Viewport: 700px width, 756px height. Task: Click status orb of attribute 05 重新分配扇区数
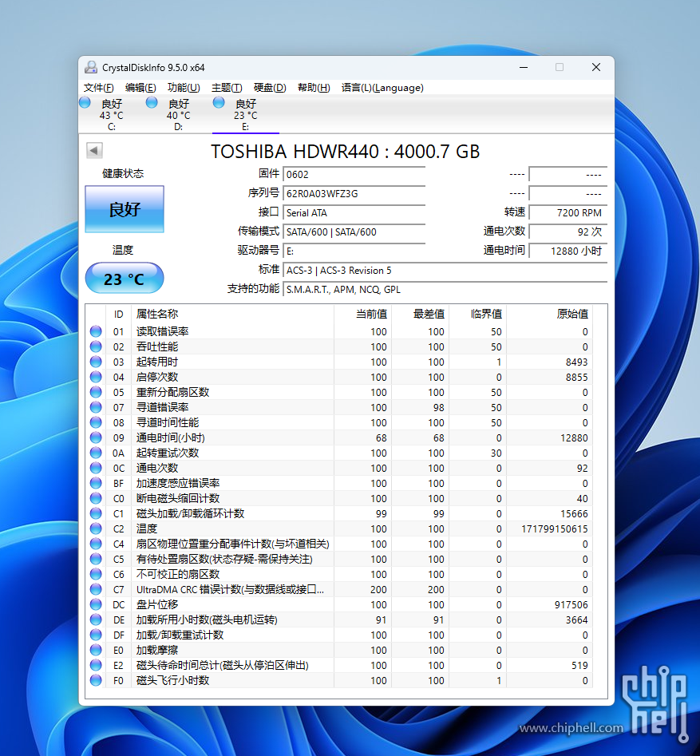pyautogui.click(x=96, y=392)
